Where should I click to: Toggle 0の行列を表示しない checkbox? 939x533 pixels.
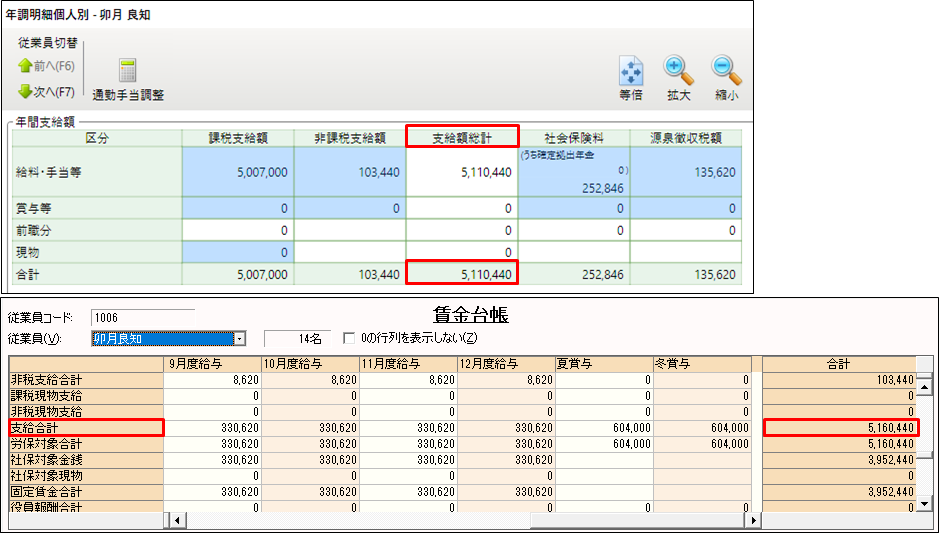tap(349, 338)
